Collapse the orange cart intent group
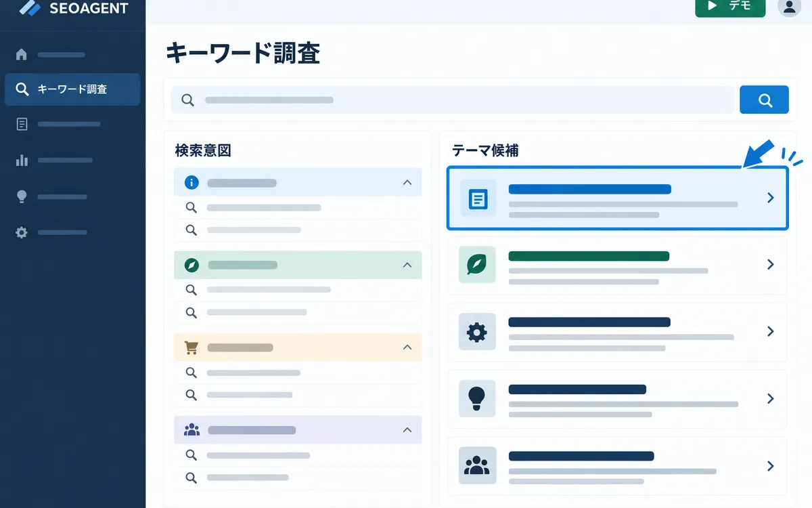 tap(407, 347)
